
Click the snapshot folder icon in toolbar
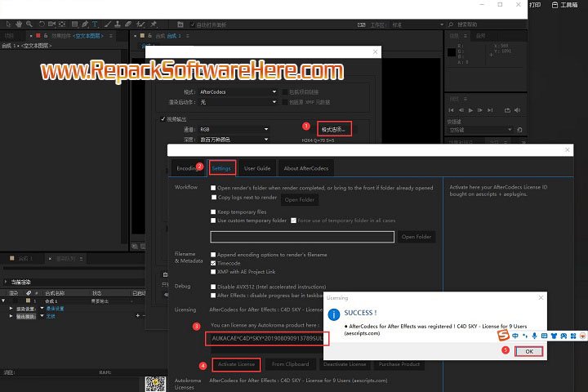[180, 24]
